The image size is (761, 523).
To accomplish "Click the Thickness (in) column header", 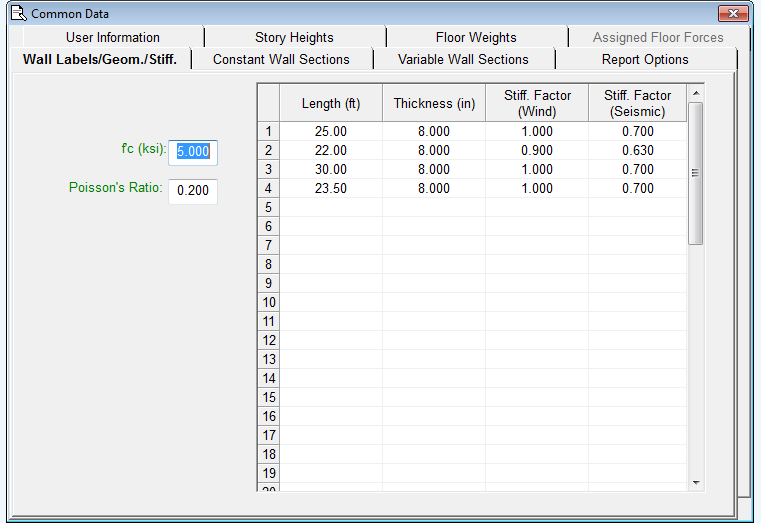I will point(434,103).
